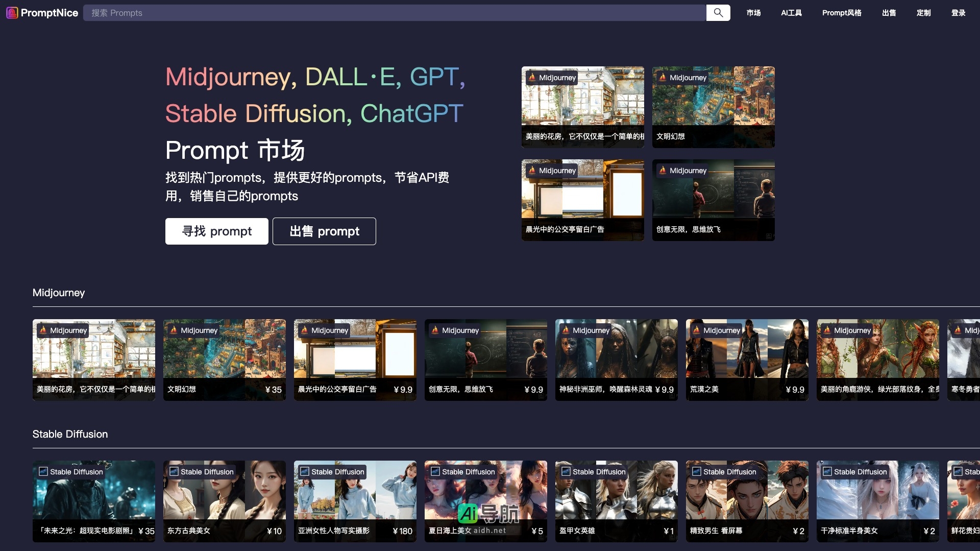Screen dimensions: 980x551
Task: Click the 登录 login link
Action: [x=958, y=13]
